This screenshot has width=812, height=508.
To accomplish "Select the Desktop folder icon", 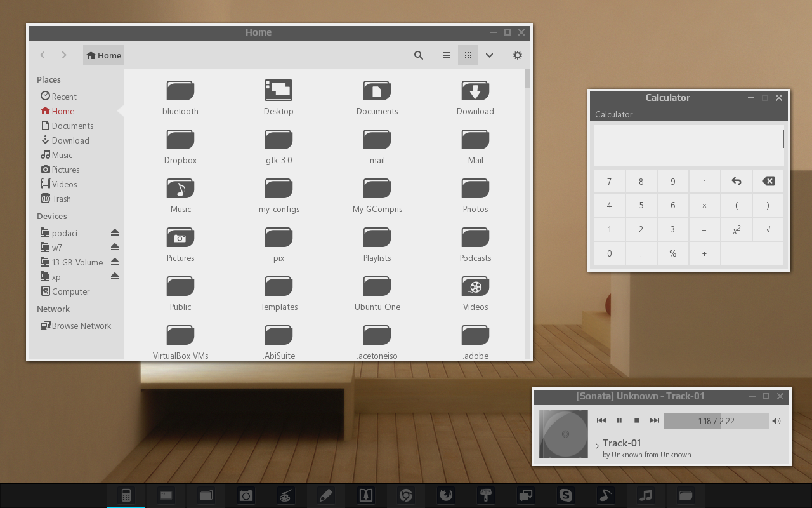I will 278,91.
